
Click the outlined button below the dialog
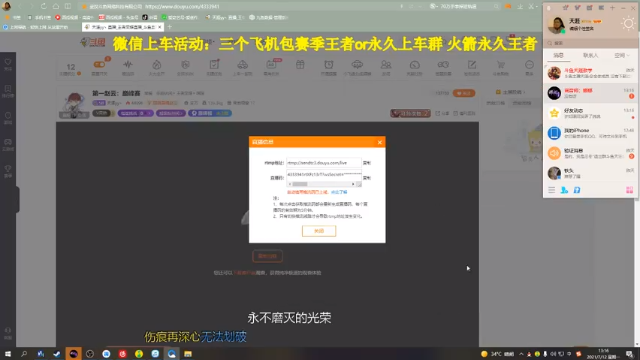(x=267, y=256)
